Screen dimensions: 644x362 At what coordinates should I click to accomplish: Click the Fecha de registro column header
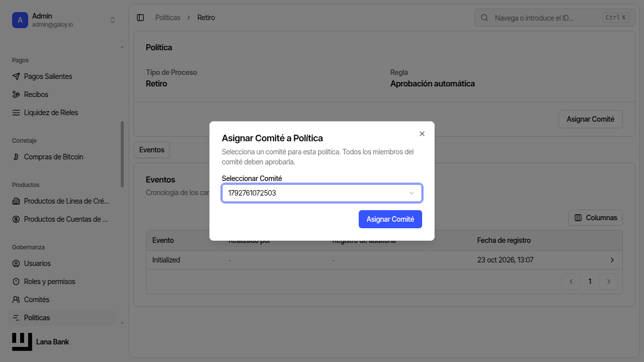pos(504,240)
